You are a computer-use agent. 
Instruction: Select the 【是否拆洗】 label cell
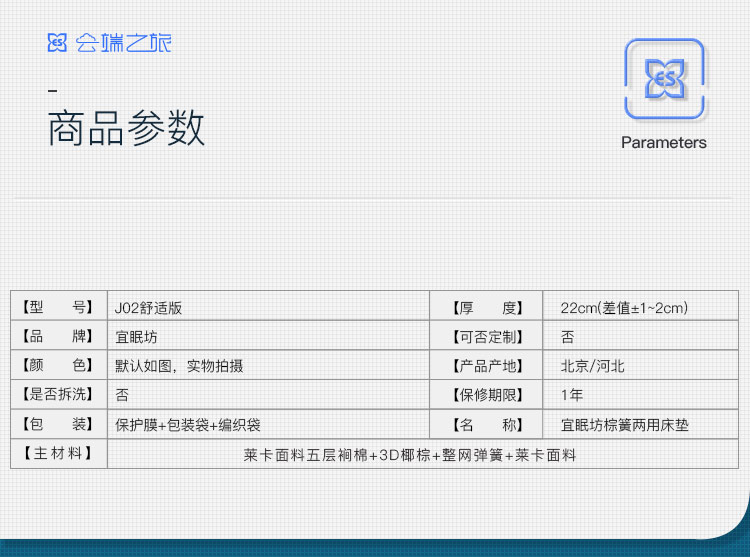tap(58, 395)
